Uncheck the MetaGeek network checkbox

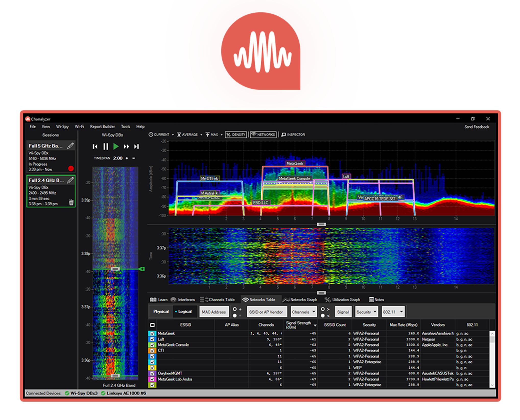point(152,333)
